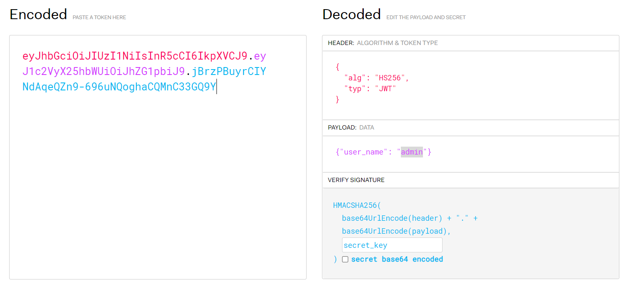Image resolution: width=644 pixels, height=292 pixels.
Task: Click the base64UrlEncode(header) line
Action: click(x=410, y=218)
